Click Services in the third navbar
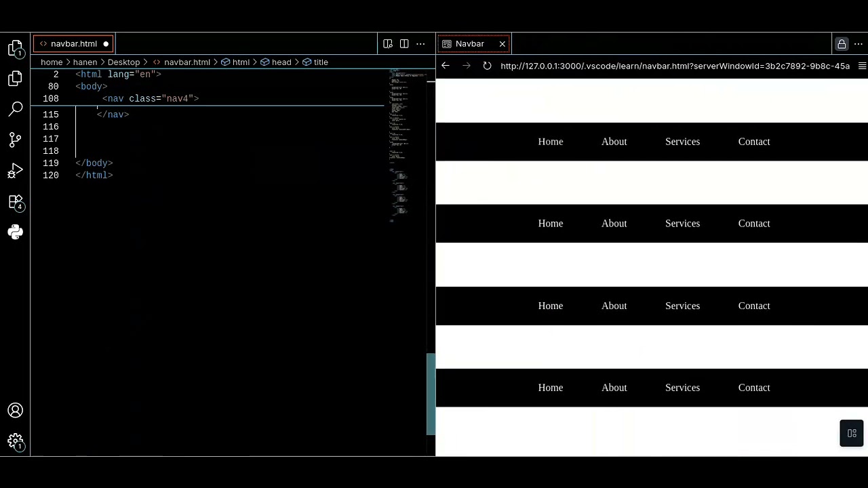The width and height of the screenshot is (868, 488). (682, 306)
